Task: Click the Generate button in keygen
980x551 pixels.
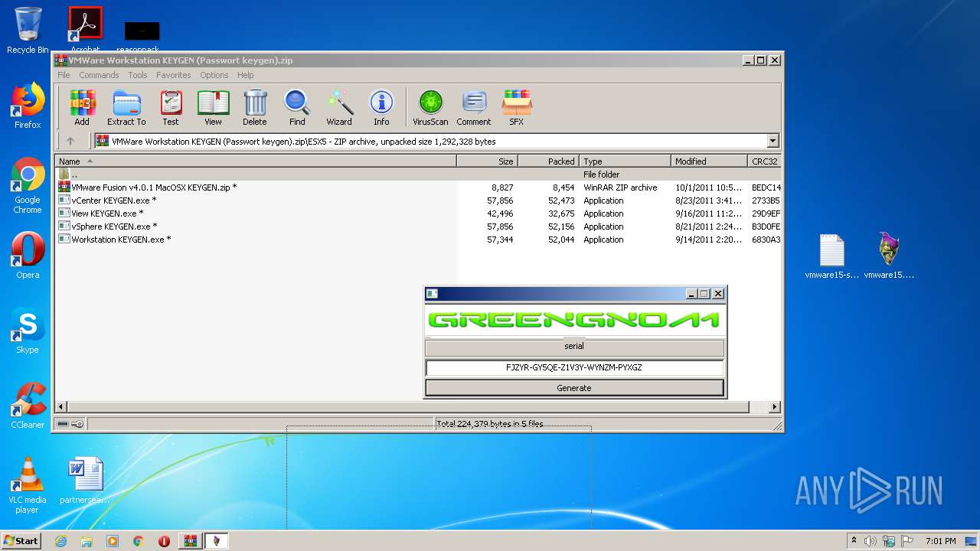Action: click(x=574, y=388)
